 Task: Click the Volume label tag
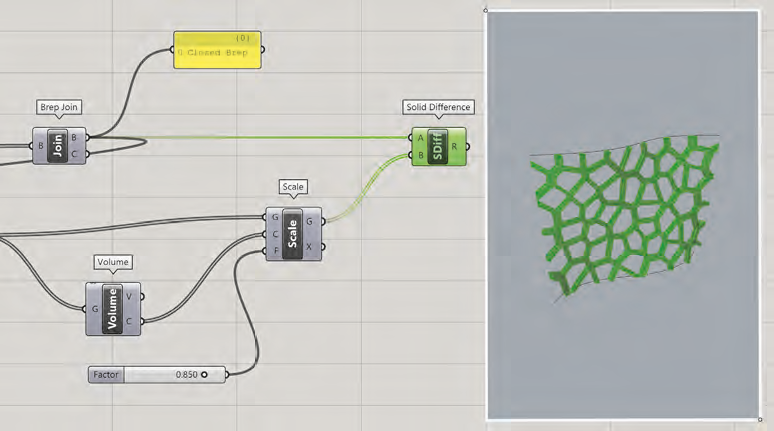coord(114,262)
